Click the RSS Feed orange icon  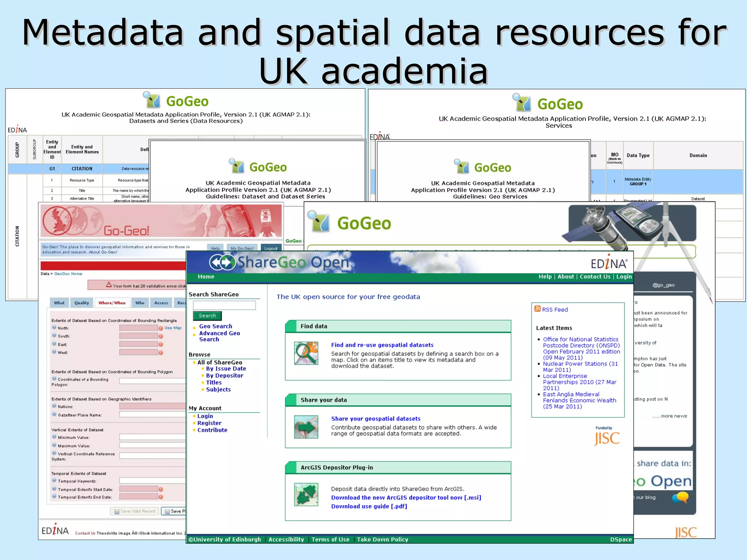tap(537, 309)
